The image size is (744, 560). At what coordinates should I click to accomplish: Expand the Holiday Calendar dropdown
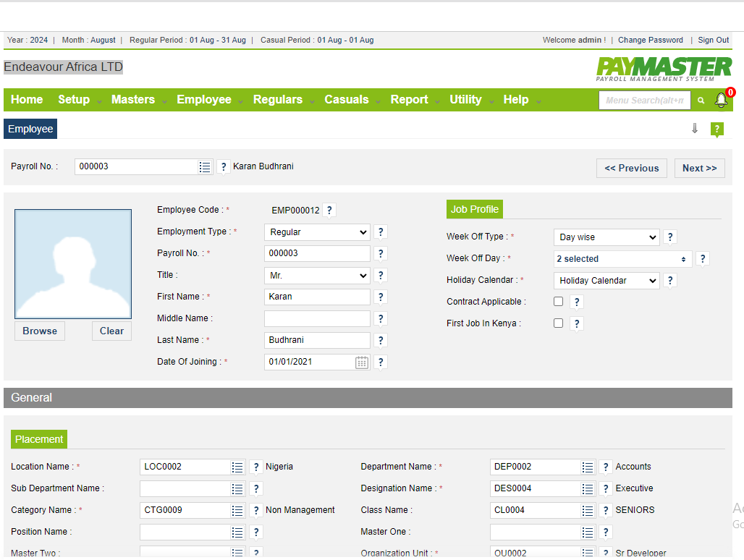(x=606, y=281)
